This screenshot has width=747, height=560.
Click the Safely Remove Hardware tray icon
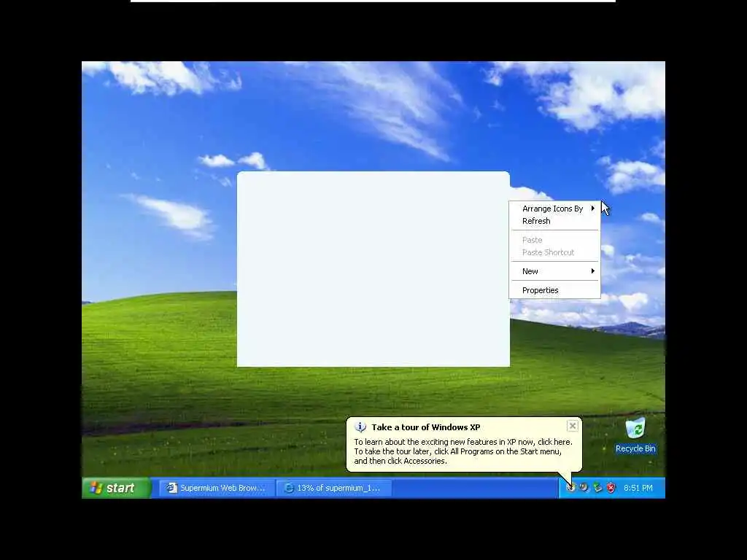pyautogui.click(x=597, y=487)
